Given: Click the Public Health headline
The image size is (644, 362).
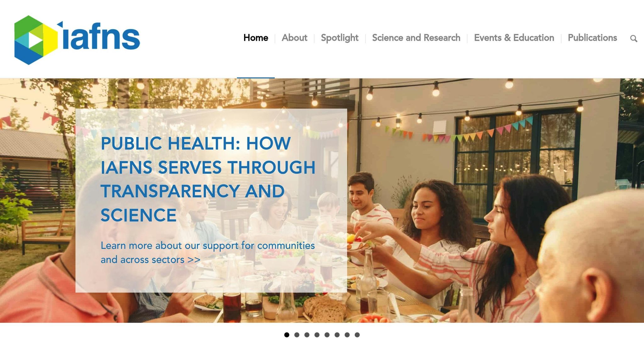Looking at the screenshot, I should 208,179.
